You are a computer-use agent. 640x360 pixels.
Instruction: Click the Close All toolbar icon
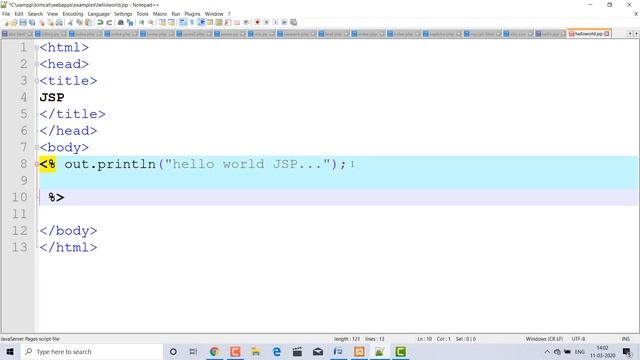[x=50, y=22]
